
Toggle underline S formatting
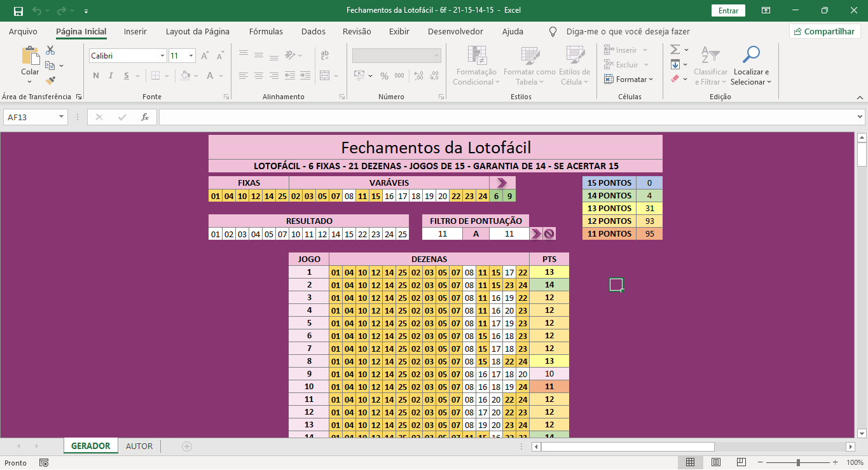[x=127, y=76]
